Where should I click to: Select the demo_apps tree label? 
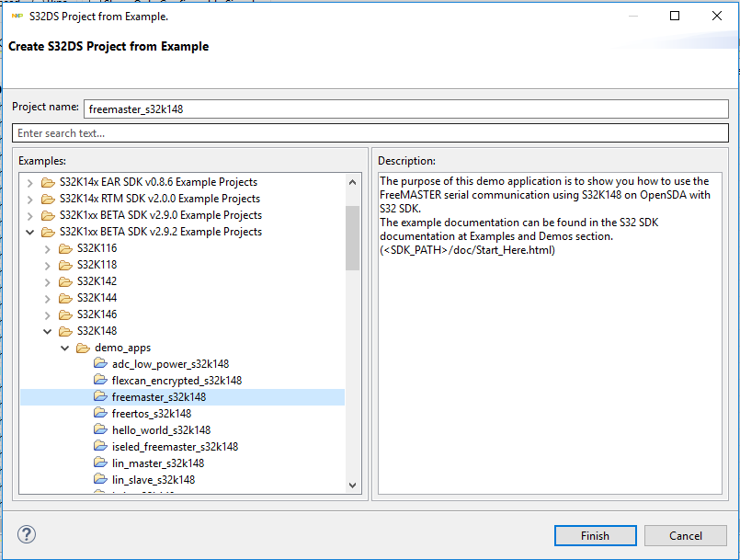[x=122, y=348]
